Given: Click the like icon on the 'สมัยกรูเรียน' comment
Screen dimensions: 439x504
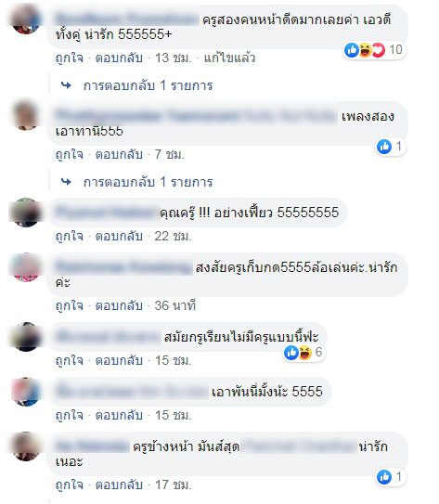Looking at the screenshot, I should (x=291, y=353).
